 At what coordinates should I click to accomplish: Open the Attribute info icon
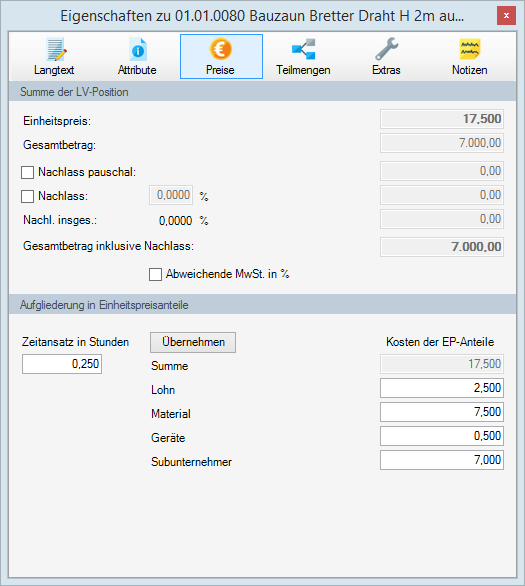[x=138, y=49]
